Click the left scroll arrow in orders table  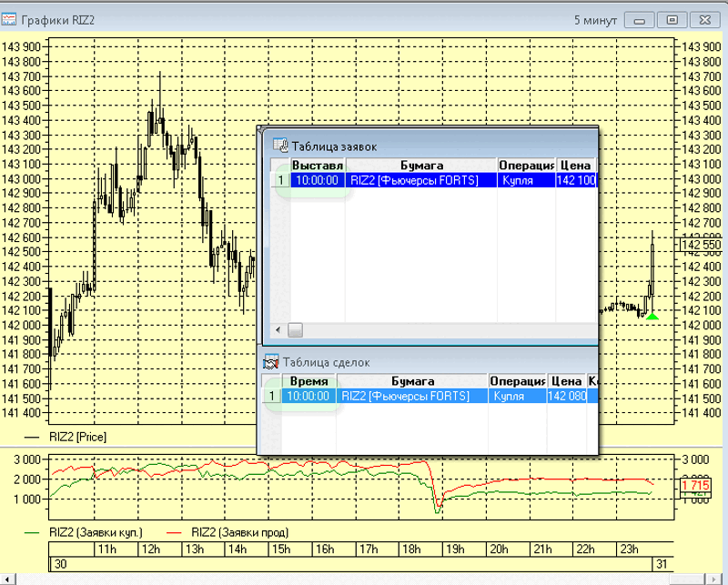point(279,329)
